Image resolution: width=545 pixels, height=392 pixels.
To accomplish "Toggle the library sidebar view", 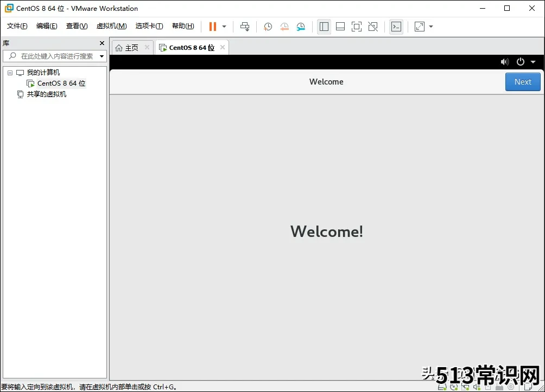I will point(324,27).
